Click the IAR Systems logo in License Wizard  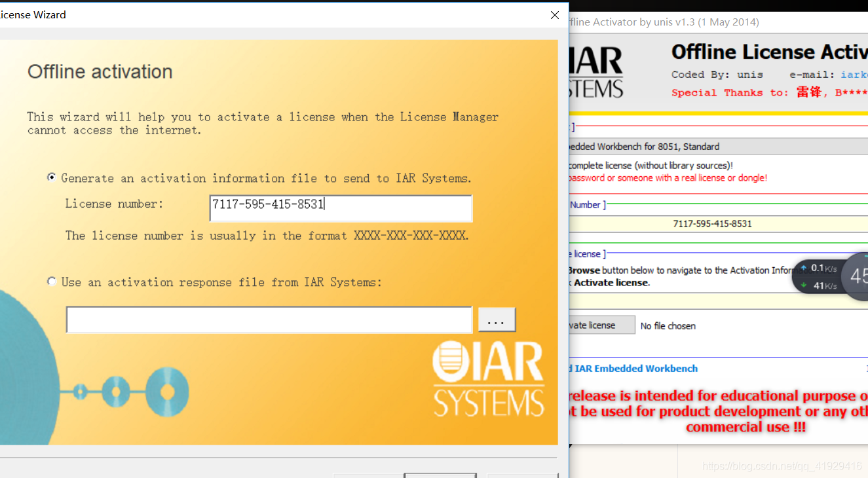tap(489, 378)
